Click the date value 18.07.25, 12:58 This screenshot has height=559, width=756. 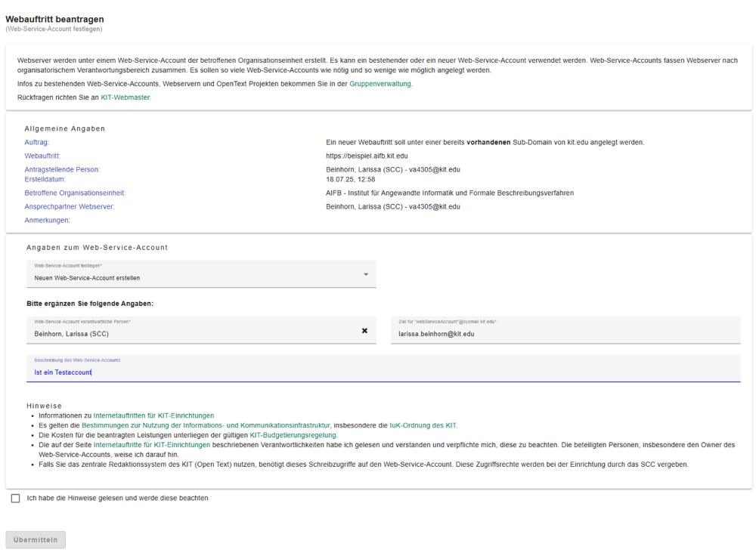pos(351,179)
